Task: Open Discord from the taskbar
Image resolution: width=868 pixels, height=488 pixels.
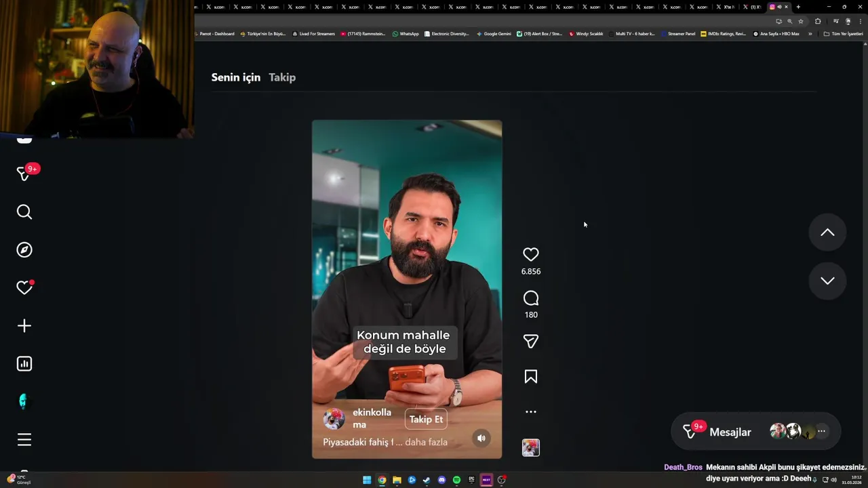Action: pyautogui.click(x=441, y=480)
